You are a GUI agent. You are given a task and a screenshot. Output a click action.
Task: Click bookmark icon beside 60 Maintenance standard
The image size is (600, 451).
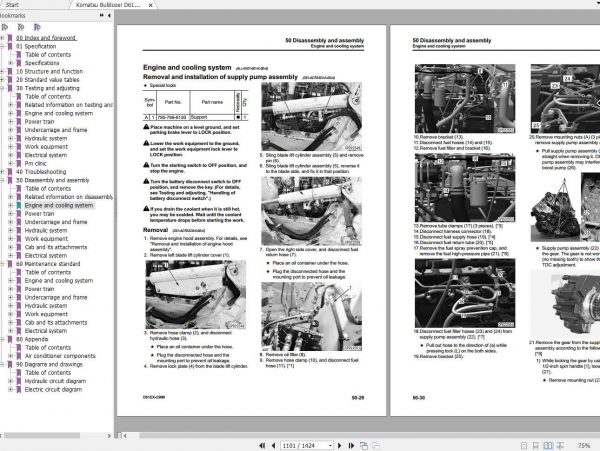coord(10,264)
